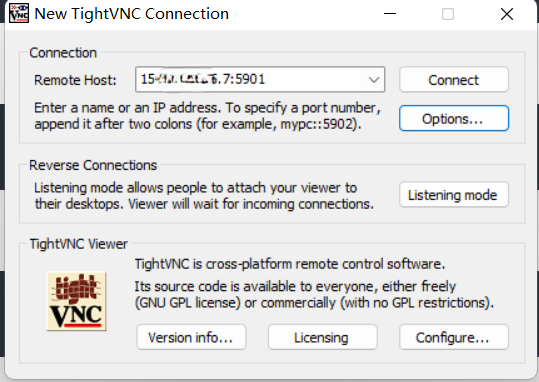Open the Configure... settings
Viewport: 539px width, 382px height.
coord(454,337)
